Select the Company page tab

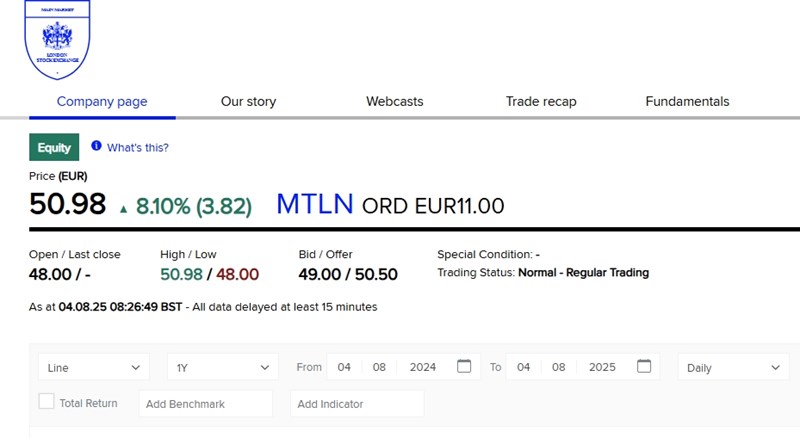coord(102,102)
